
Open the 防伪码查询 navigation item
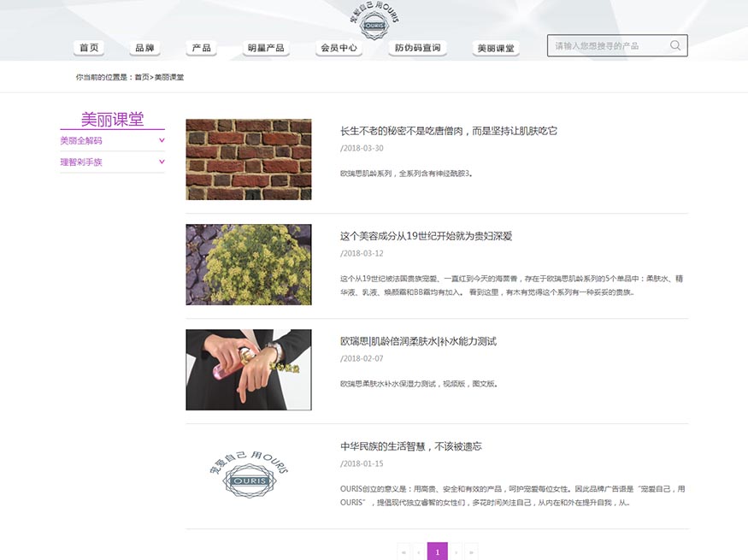[417, 48]
